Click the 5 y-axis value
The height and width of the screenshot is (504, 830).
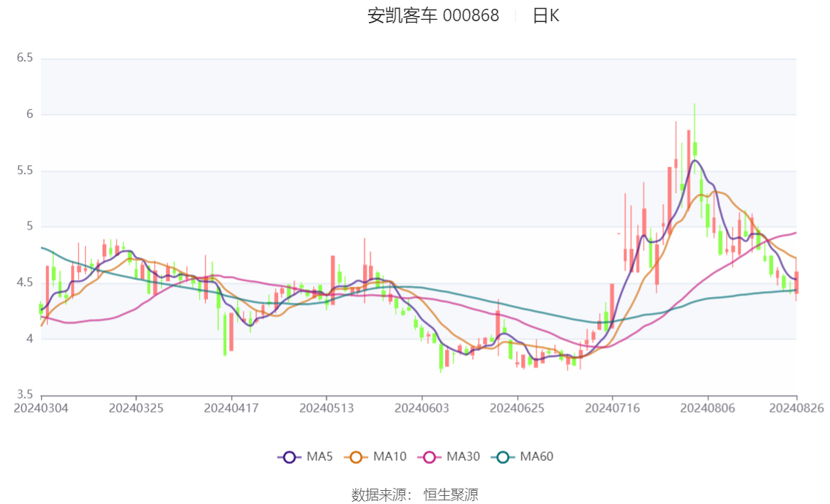29,226
